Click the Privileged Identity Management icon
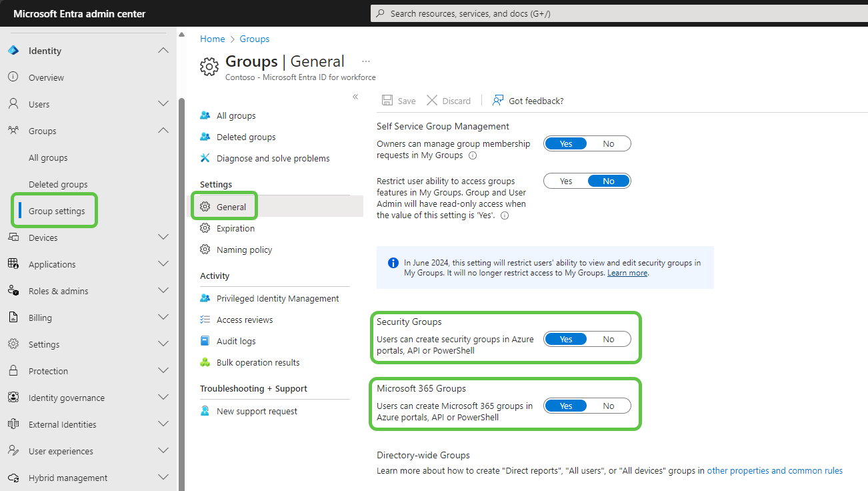 pyautogui.click(x=205, y=298)
